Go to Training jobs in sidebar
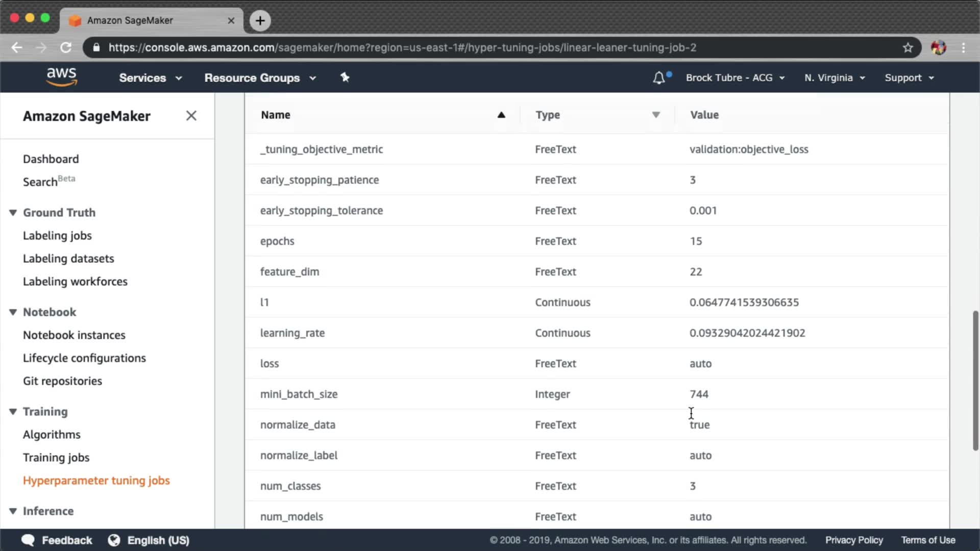 coord(56,458)
